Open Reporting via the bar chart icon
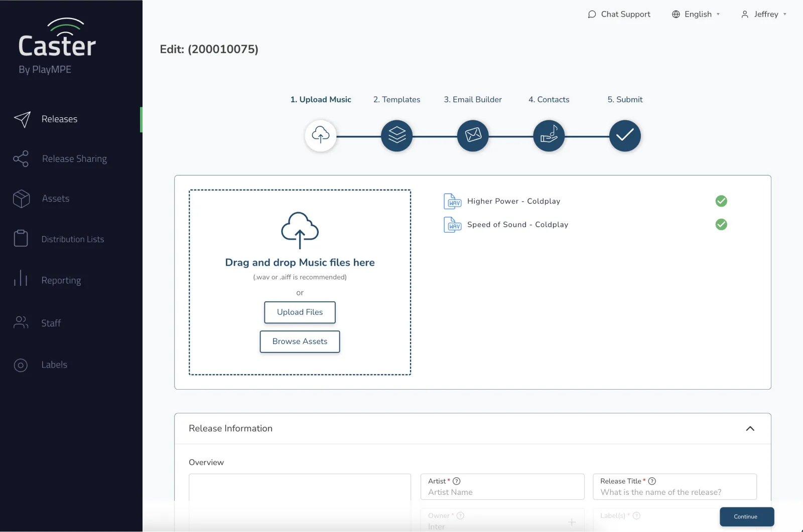The height and width of the screenshot is (532, 803). [x=21, y=280]
